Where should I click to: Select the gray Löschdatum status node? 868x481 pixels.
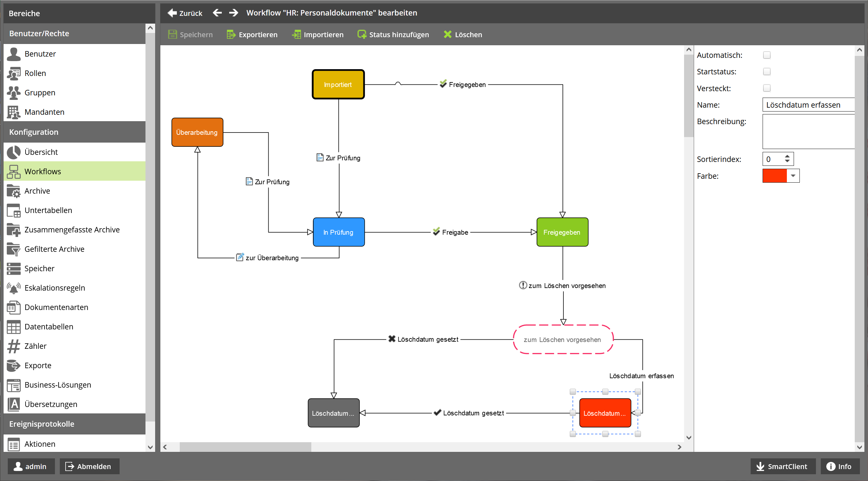point(334,413)
